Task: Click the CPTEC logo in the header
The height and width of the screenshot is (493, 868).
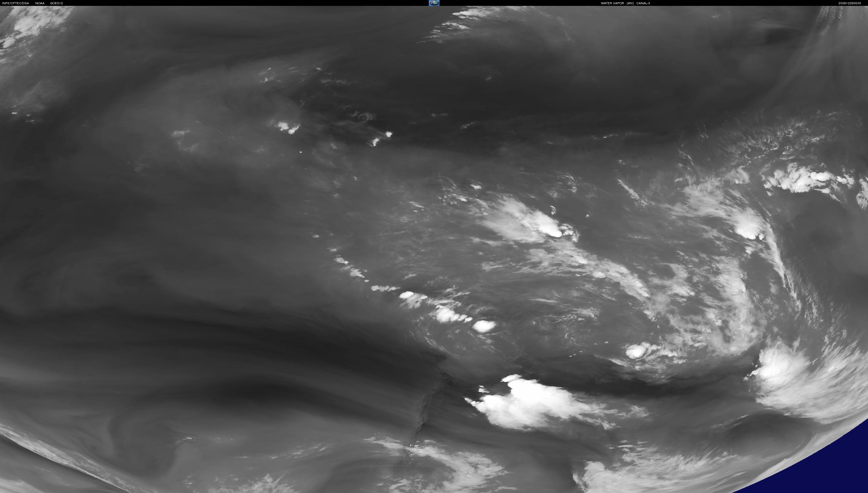Action: click(x=434, y=3)
